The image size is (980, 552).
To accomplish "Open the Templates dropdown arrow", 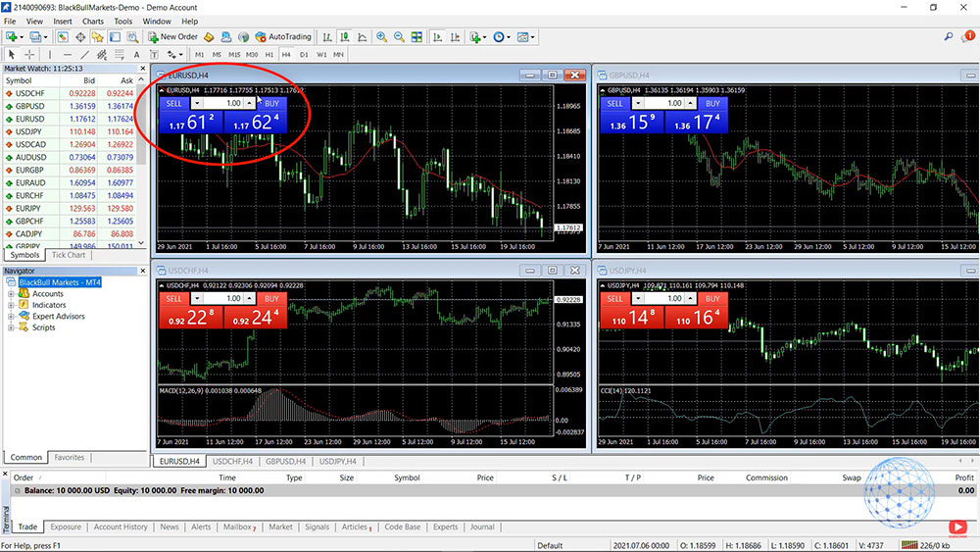I will [532, 37].
